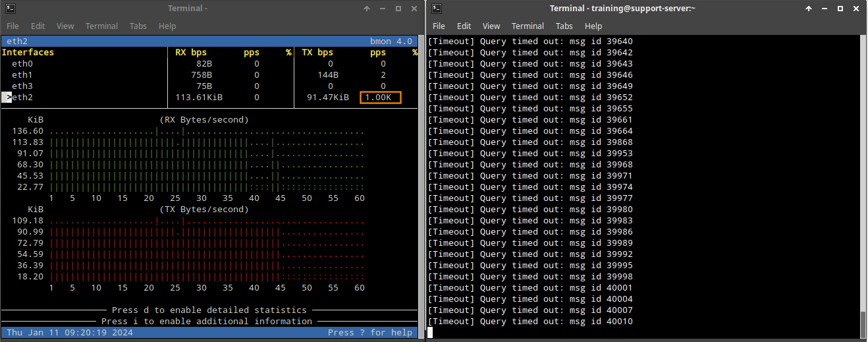The height and width of the screenshot is (342, 868).
Task: Open View menu in the bmon terminal window
Action: [65, 26]
